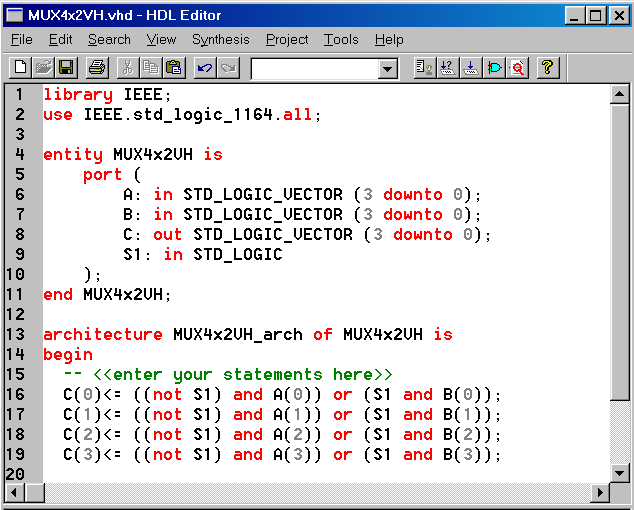Screen dimensions: 634x510
Task: Click the New file icon
Action: 20,68
